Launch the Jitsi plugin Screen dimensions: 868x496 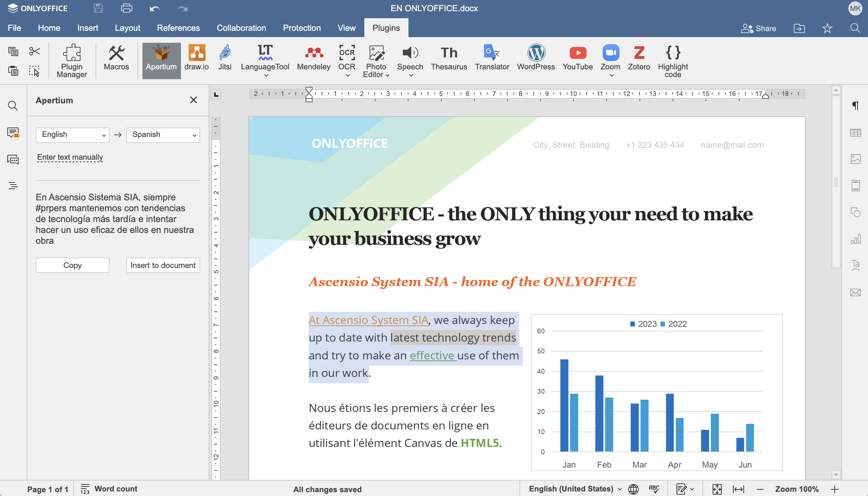225,58
